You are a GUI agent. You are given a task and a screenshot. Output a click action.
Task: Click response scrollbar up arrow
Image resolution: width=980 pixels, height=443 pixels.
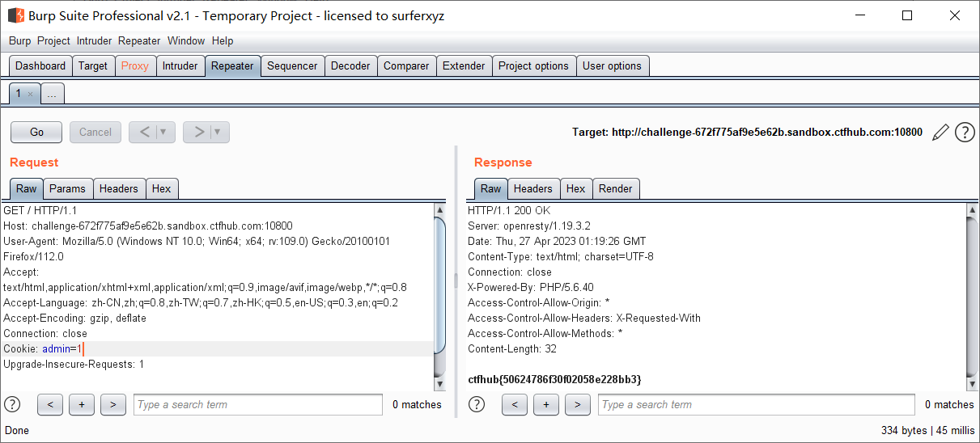click(972, 210)
